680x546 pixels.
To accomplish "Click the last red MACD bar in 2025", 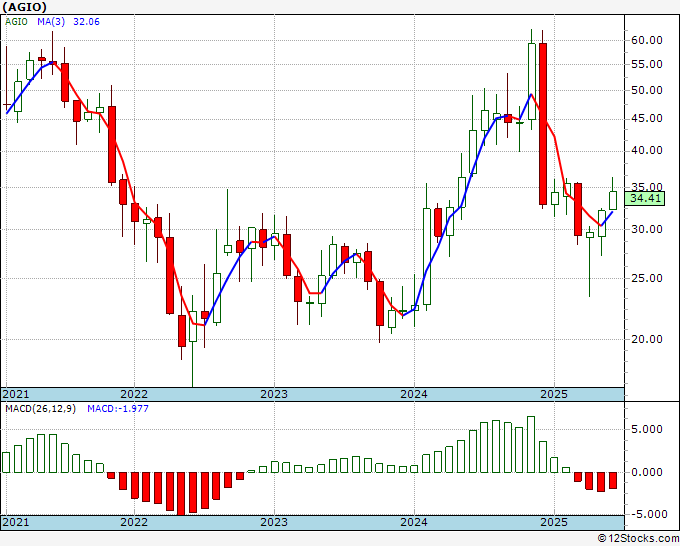I will (x=613, y=481).
